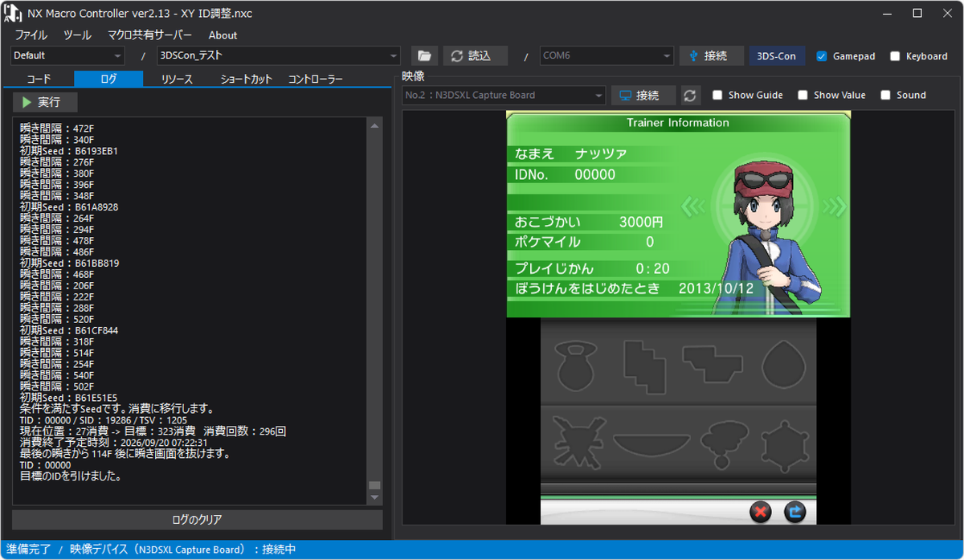This screenshot has height=560, width=964.
Task: Toggle the Gamepad checkbox
Action: [x=822, y=56]
